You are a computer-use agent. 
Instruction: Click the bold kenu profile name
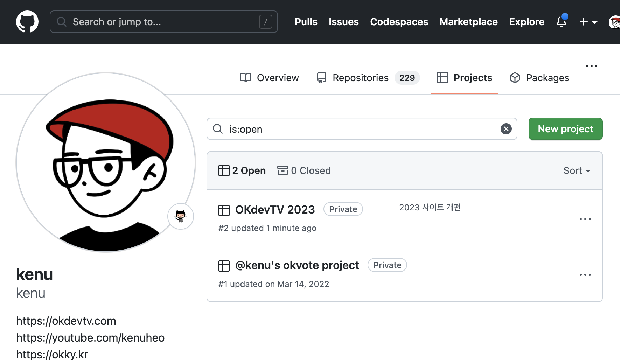34,274
